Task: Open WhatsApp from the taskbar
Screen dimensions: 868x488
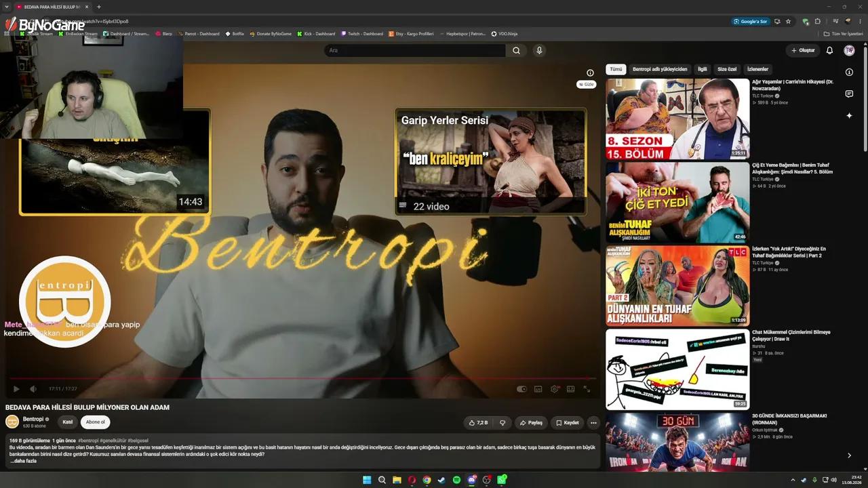Action: coord(501,480)
